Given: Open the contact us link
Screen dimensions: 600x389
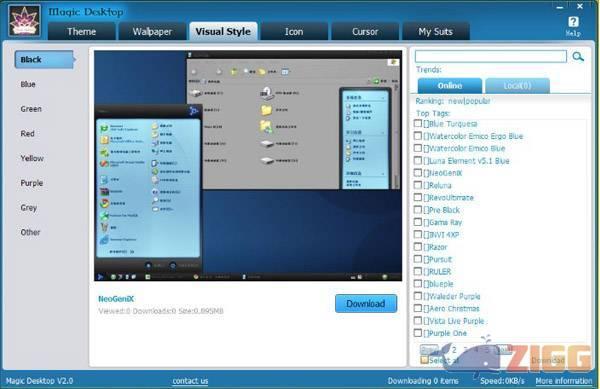Looking at the screenshot, I should 190,381.
